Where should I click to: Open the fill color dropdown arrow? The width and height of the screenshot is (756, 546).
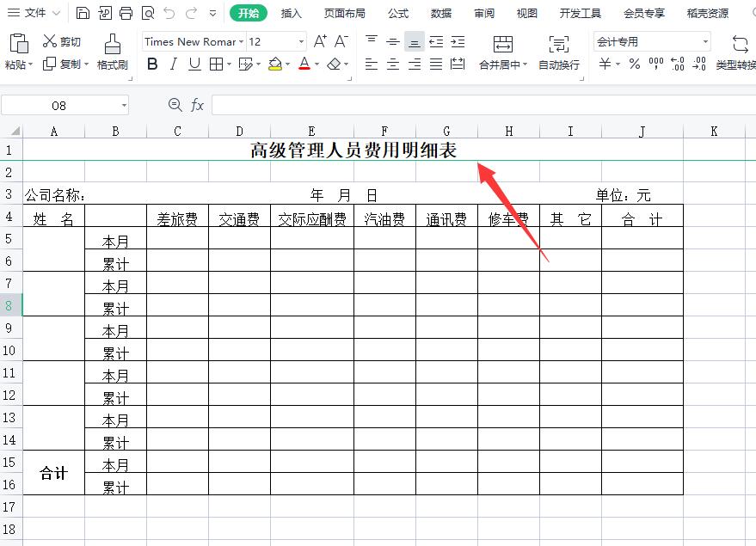(286, 64)
